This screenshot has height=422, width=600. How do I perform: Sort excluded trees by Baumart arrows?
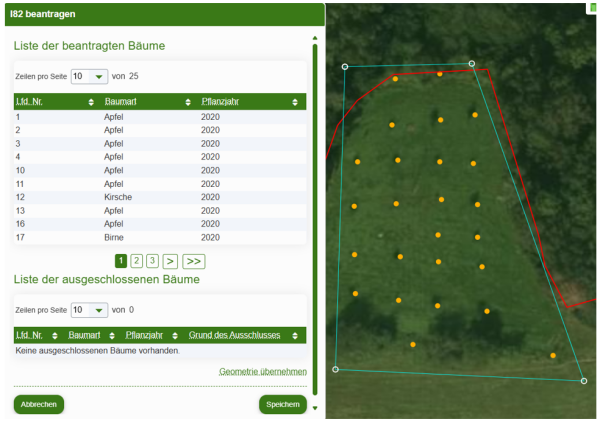(112, 336)
